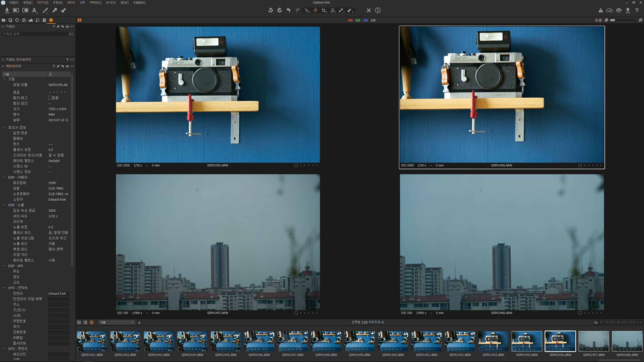The image size is (644, 362).
Task: Collapse the EXIF - 카메라 metadata group
Action: coord(4,177)
